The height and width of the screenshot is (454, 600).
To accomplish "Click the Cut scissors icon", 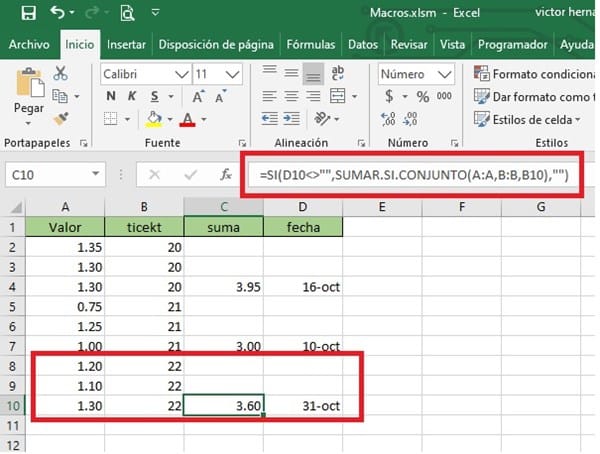I will pos(60,73).
